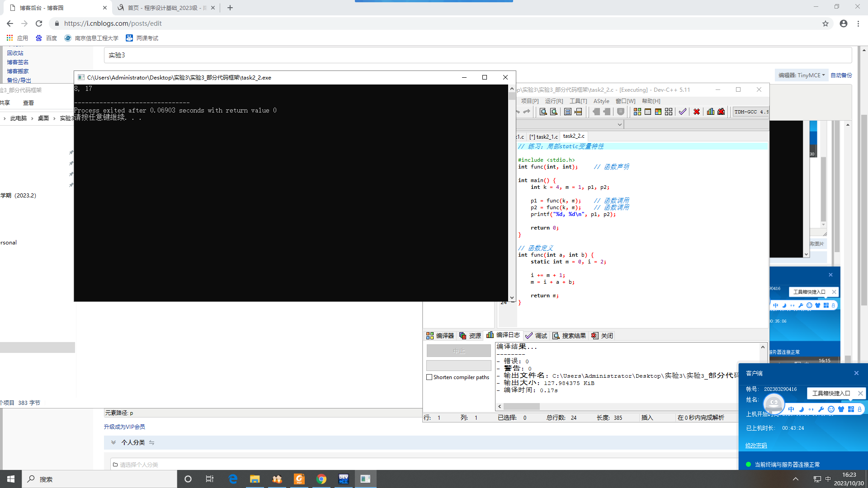Expand the class browser dropdown above editor tabs
Viewport: 868px width, 488px height.
pos(619,125)
